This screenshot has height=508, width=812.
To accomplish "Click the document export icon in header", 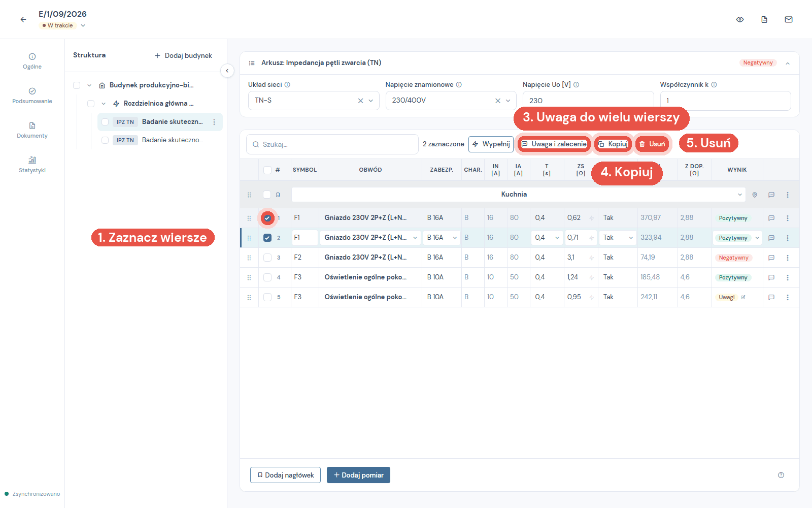I will tap(764, 19).
